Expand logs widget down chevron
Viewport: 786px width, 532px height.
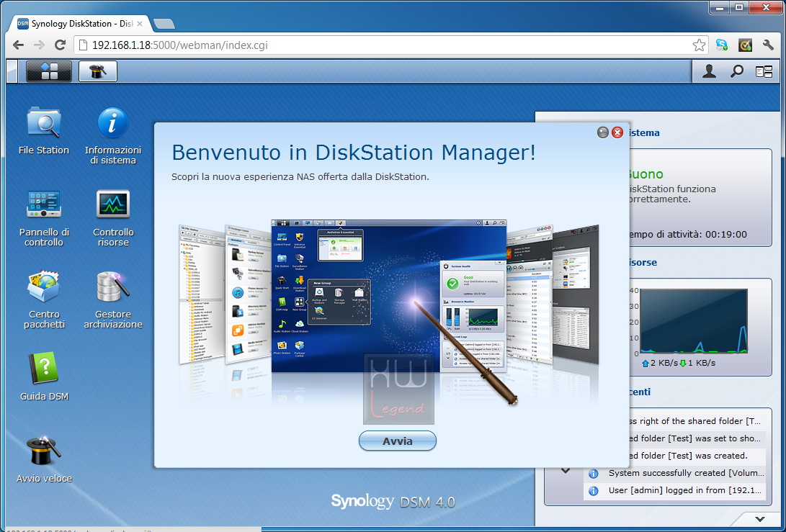566,471
